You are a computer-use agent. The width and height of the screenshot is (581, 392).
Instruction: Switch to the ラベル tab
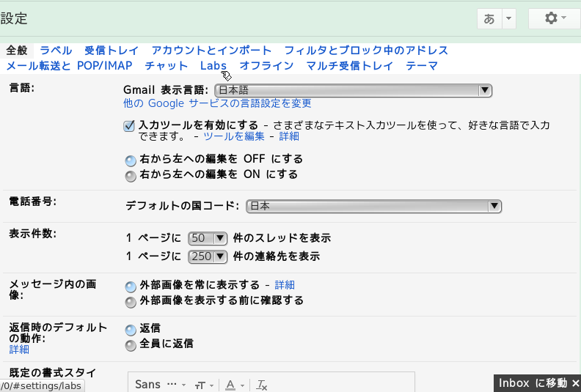[x=56, y=50]
